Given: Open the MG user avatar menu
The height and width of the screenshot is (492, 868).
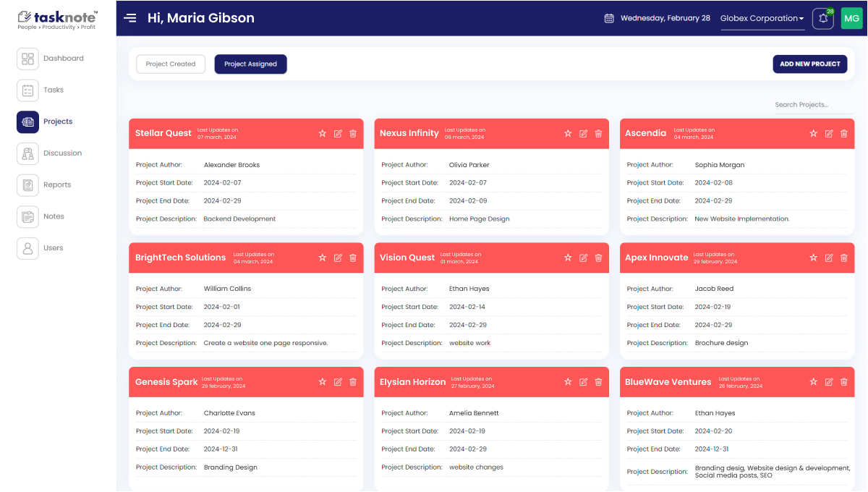Looking at the screenshot, I should (x=852, y=19).
